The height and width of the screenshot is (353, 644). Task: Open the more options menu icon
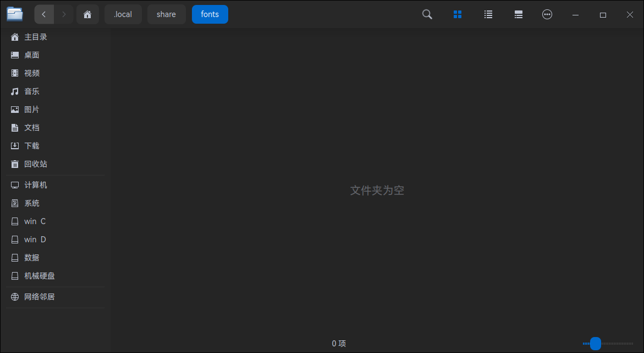(x=547, y=14)
